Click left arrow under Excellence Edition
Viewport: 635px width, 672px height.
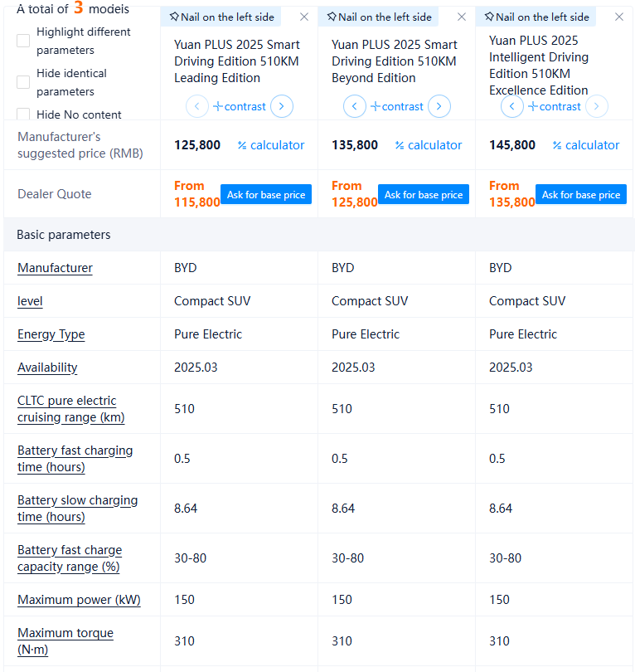[x=512, y=106]
